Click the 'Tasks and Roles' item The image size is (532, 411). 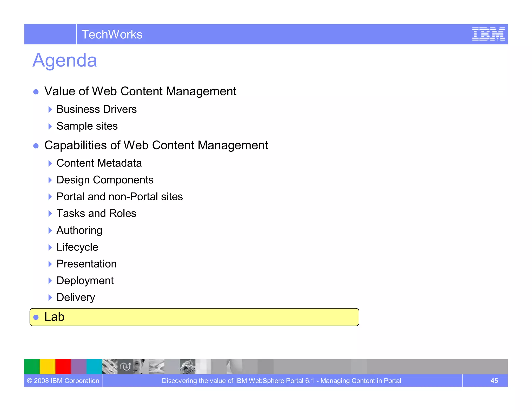click(96, 214)
